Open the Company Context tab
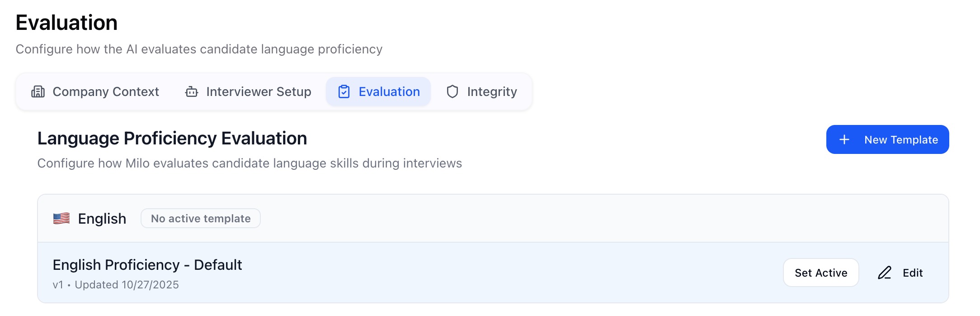This screenshot has width=980, height=316. [106, 91]
